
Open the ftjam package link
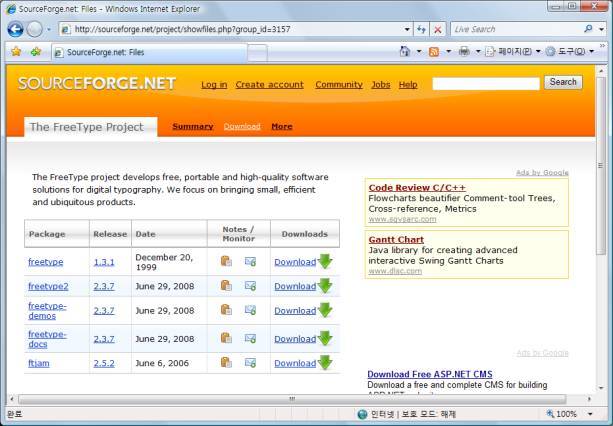coord(39,363)
